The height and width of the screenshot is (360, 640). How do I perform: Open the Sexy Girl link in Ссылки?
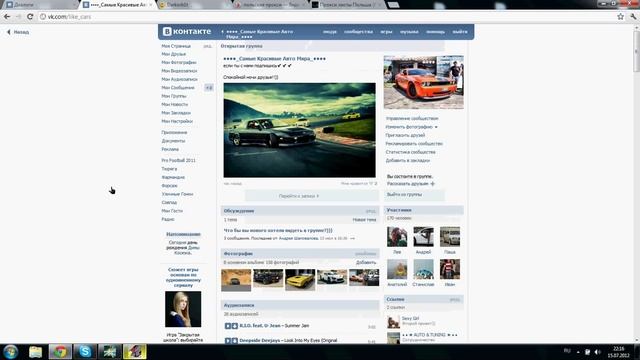click(410, 318)
